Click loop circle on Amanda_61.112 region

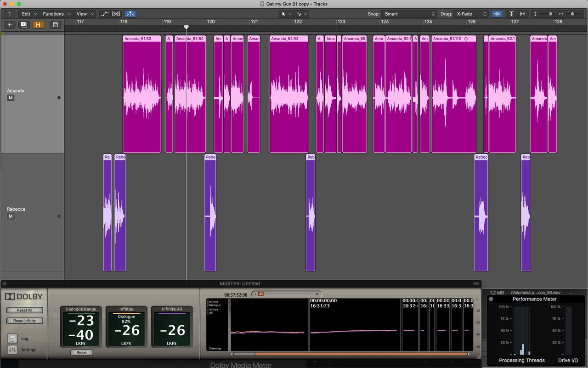[466, 39]
